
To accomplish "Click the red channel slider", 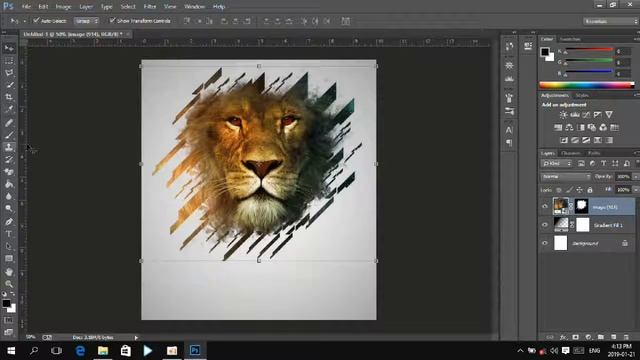I will click(x=589, y=50).
